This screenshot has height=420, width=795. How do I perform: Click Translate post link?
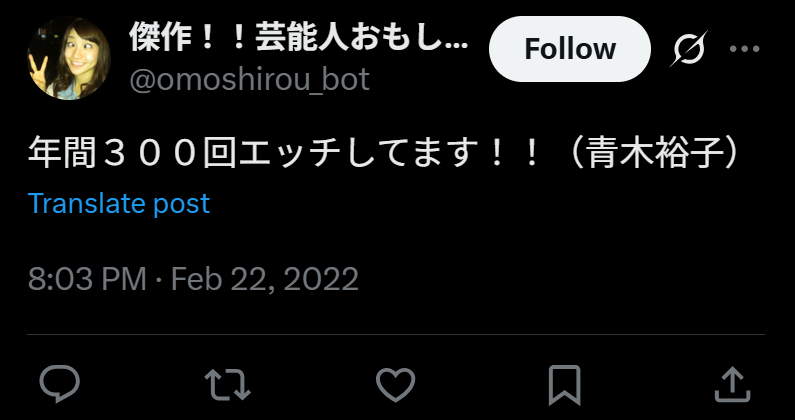click(x=119, y=204)
